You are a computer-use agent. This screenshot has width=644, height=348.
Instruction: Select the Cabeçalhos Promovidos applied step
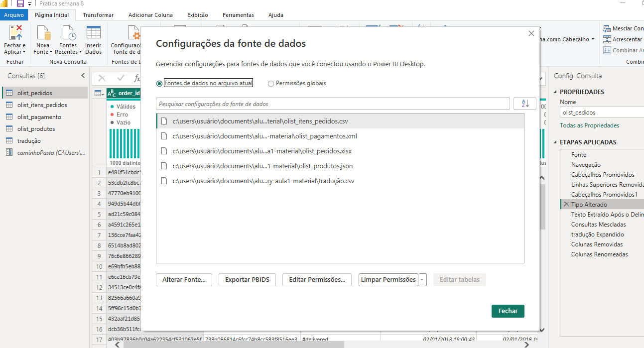[x=603, y=175]
